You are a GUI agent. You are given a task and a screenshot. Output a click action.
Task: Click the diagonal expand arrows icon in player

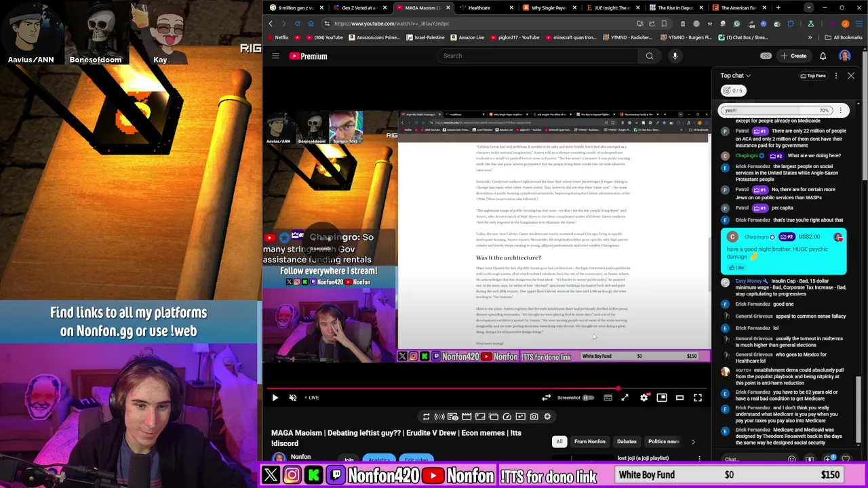[x=625, y=398]
